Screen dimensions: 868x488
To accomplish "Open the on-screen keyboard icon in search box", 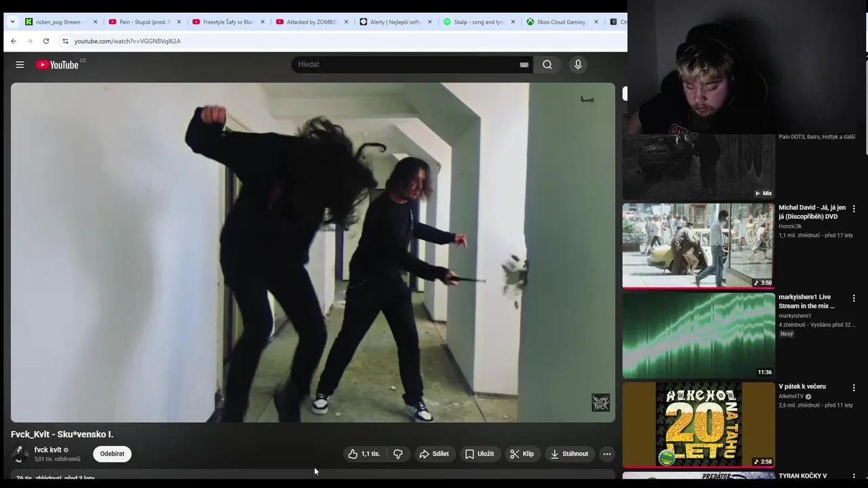I will point(524,64).
